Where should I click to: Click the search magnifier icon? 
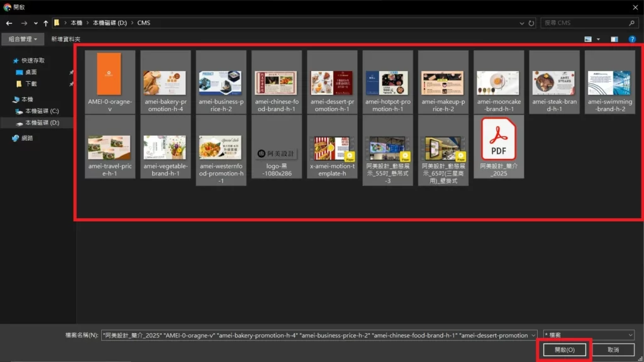pos(632,23)
